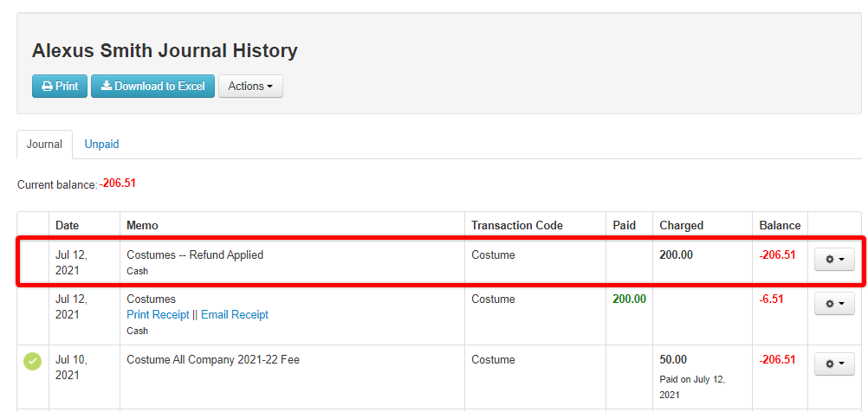Open the Actions dropdown menu
Viewport: 868px width, 412px height.
coord(250,87)
